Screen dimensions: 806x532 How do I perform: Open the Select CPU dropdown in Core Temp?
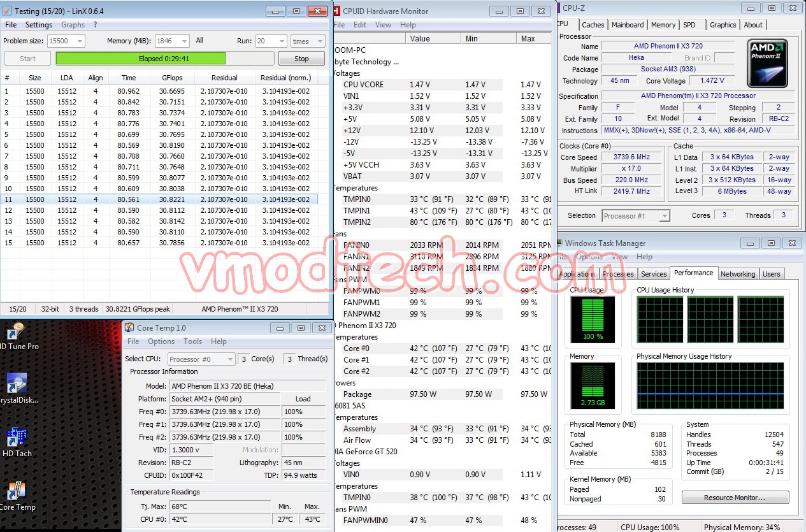(201, 359)
